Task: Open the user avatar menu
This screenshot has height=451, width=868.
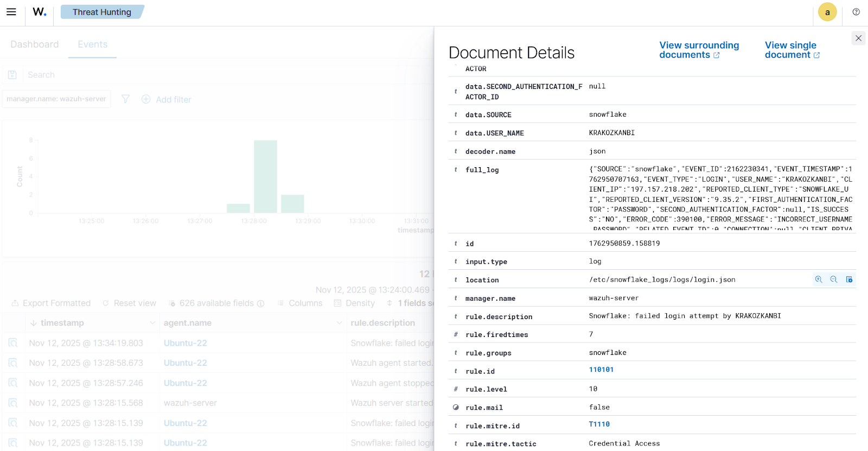Action: tap(827, 12)
